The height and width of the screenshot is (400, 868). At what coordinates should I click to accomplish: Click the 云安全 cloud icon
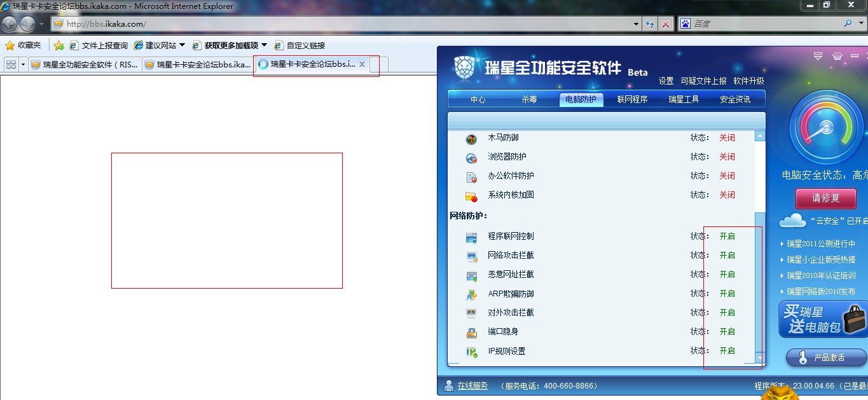(792, 221)
